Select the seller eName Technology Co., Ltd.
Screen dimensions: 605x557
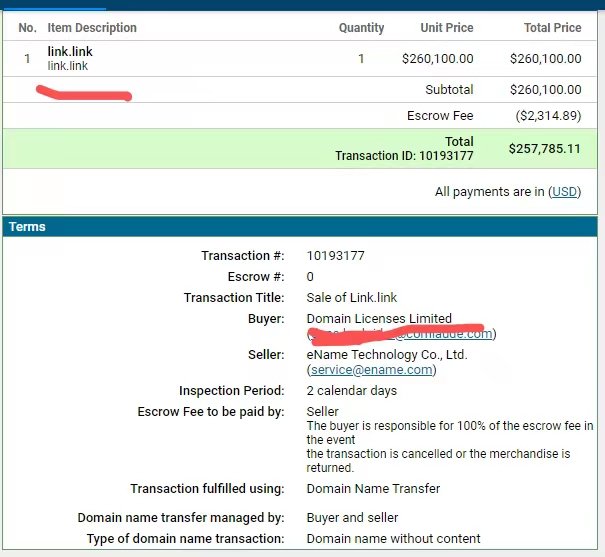coord(387,354)
